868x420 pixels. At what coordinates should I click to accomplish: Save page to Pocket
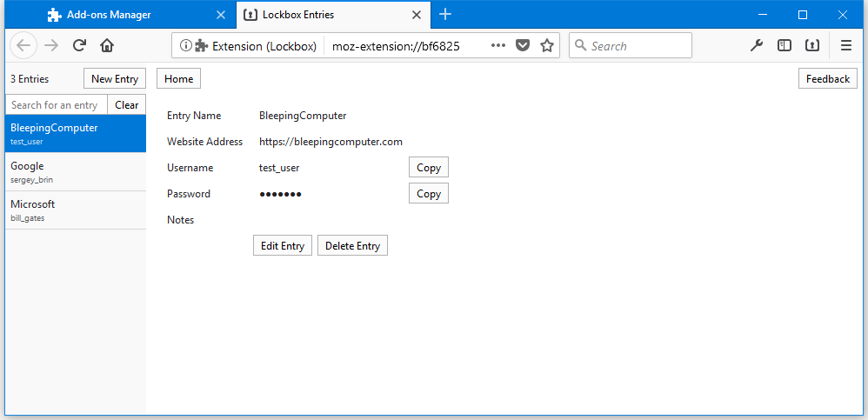tap(523, 46)
